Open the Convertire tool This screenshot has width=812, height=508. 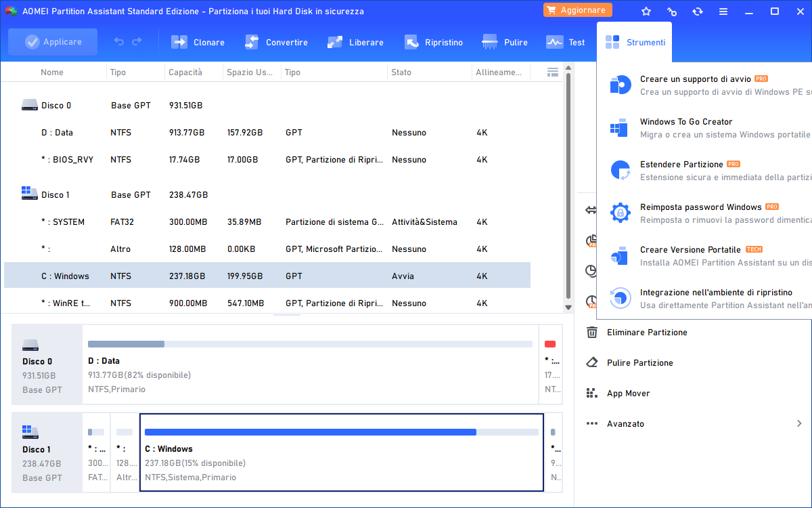[276, 42]
